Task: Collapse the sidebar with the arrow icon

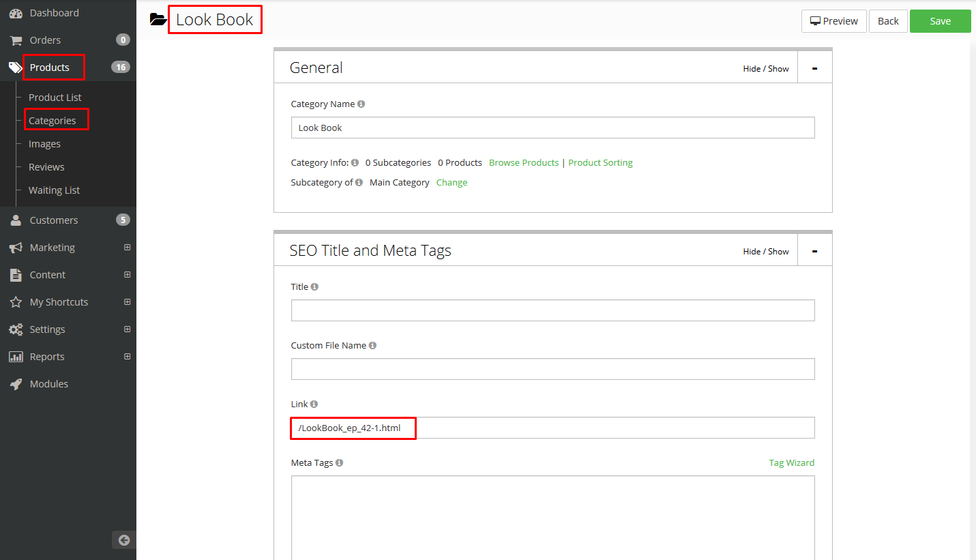Action: 124,540
